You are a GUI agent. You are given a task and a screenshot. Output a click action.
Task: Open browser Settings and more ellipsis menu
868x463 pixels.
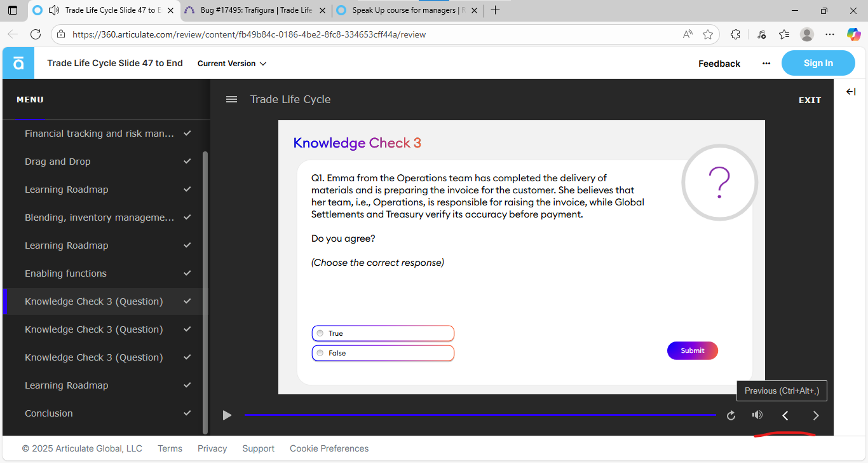coord(830,34)
